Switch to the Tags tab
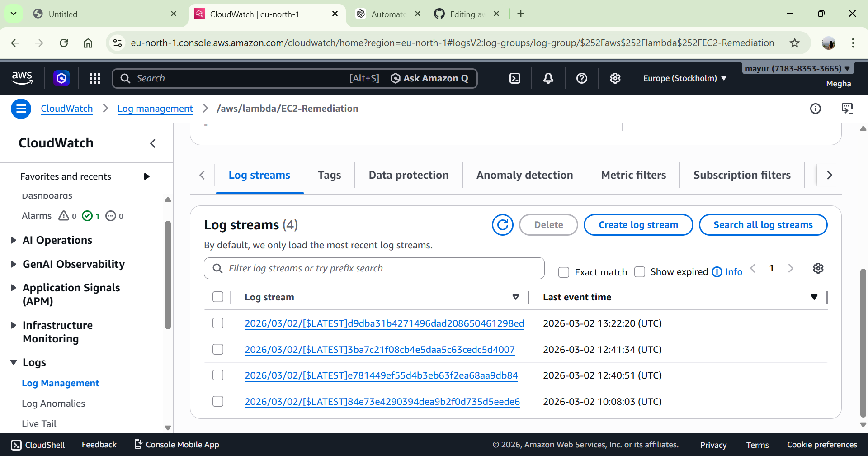This screenshot has height=456, width=868. pyautogui.click(x=330, y=175)
